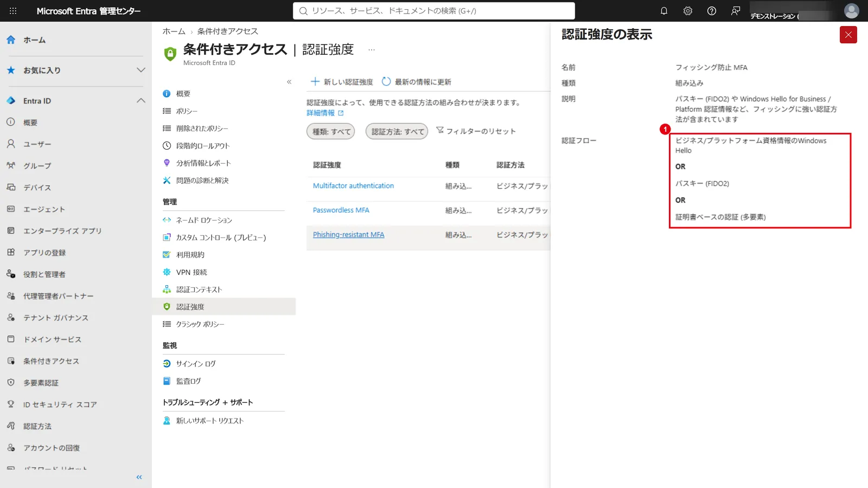Click 新しい認証強度 button
This screenshot has height=488, width=868.
[341, 82]
